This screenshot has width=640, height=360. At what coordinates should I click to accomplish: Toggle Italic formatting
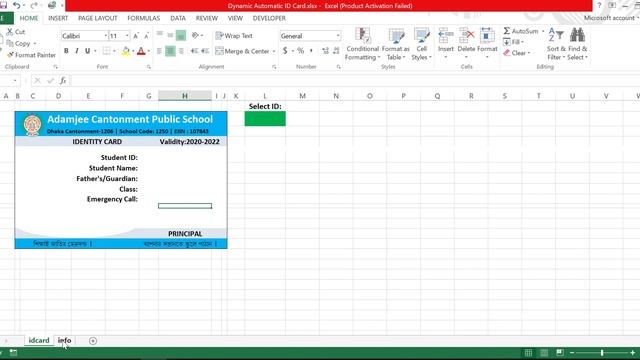click(x=76, y=51)
